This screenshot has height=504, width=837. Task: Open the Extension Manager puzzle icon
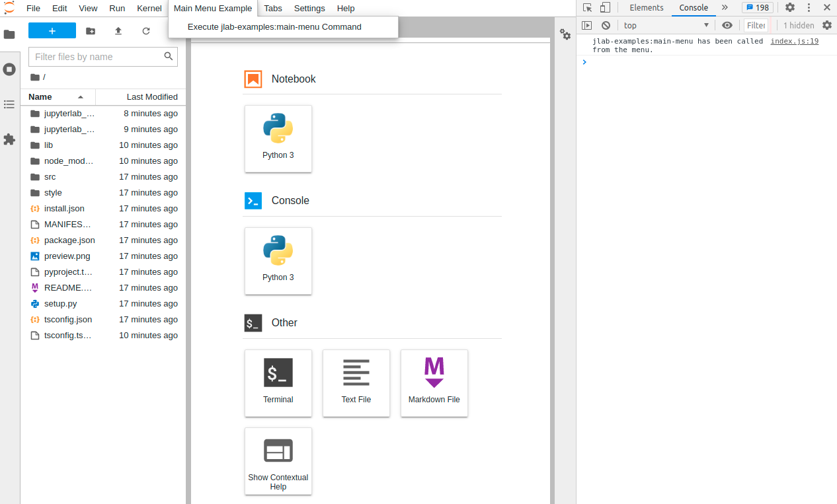9,139
